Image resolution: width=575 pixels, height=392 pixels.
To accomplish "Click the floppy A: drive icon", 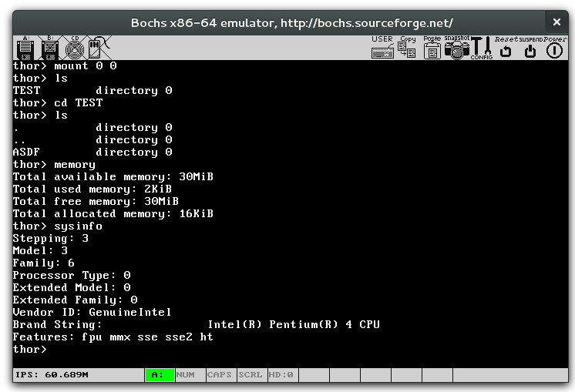I will tap(25, 48).
